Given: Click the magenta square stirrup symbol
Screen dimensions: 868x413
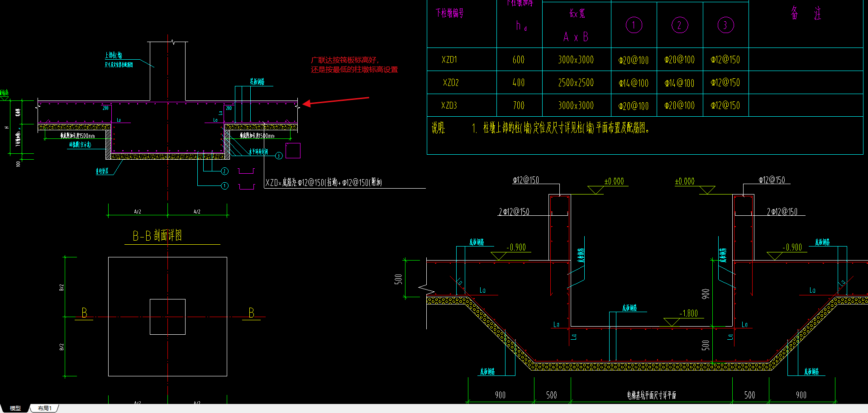Looking at the screenshot, I should point(293,151).
